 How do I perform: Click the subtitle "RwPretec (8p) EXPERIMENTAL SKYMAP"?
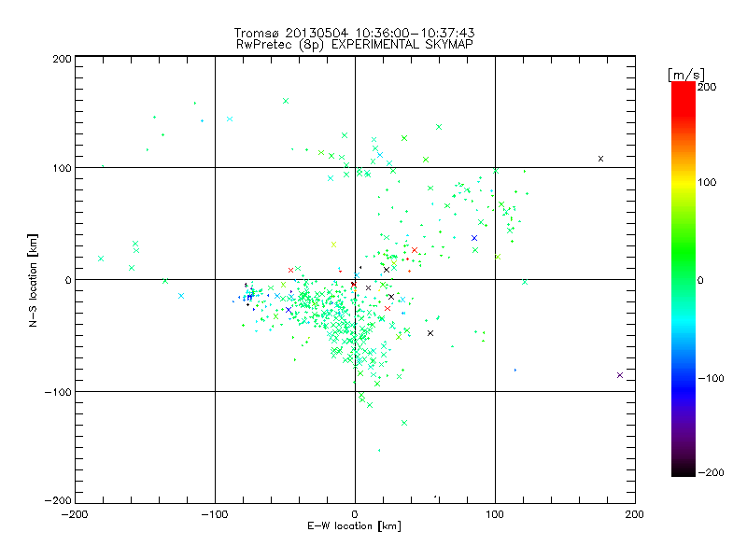coord(354,44)
